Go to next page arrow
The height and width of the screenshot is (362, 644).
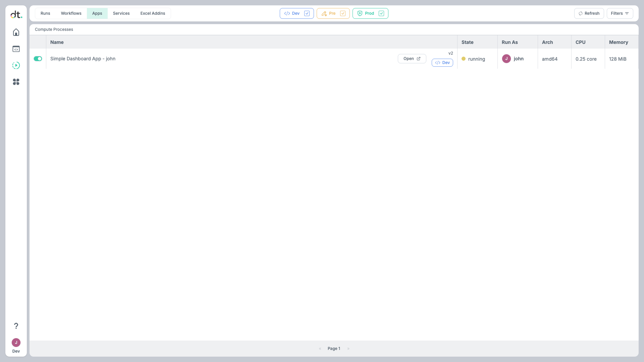348,349
